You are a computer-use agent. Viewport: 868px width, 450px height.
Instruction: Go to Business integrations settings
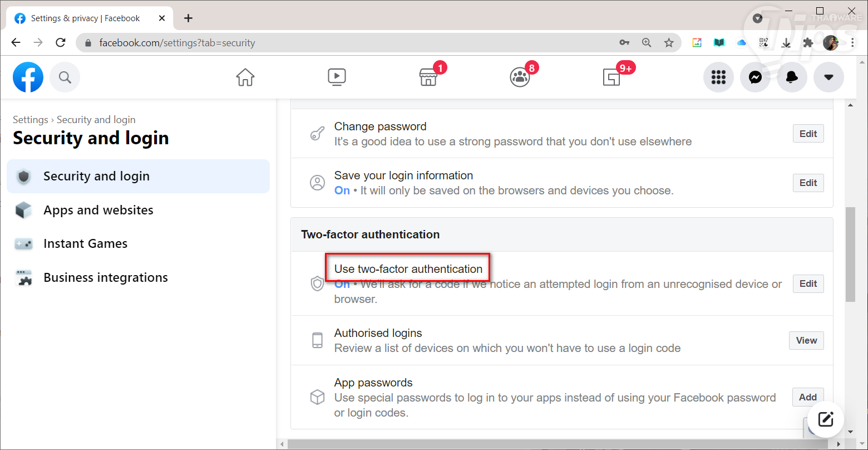[106, 277]
